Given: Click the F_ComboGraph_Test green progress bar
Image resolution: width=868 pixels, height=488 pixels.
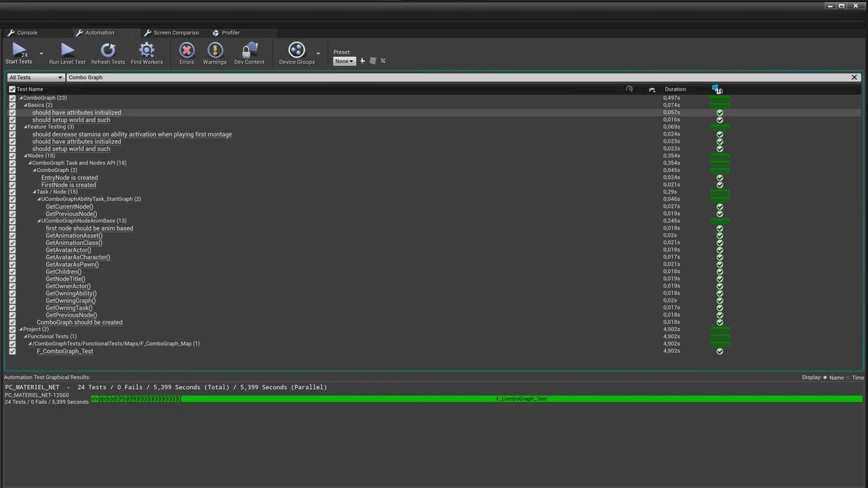Looking at the screenshot, I should pyautogui.click(x=521, y=399).
